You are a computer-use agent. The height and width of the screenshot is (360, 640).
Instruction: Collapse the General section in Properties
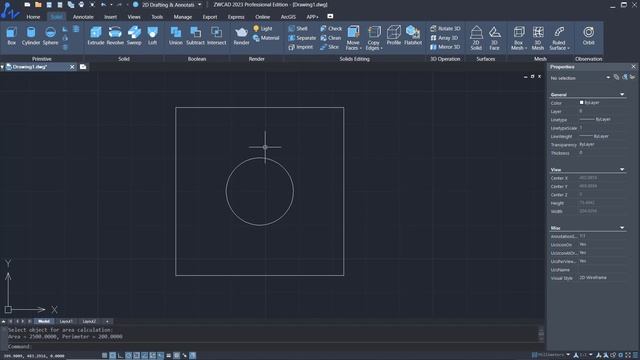tap(622, 94)
